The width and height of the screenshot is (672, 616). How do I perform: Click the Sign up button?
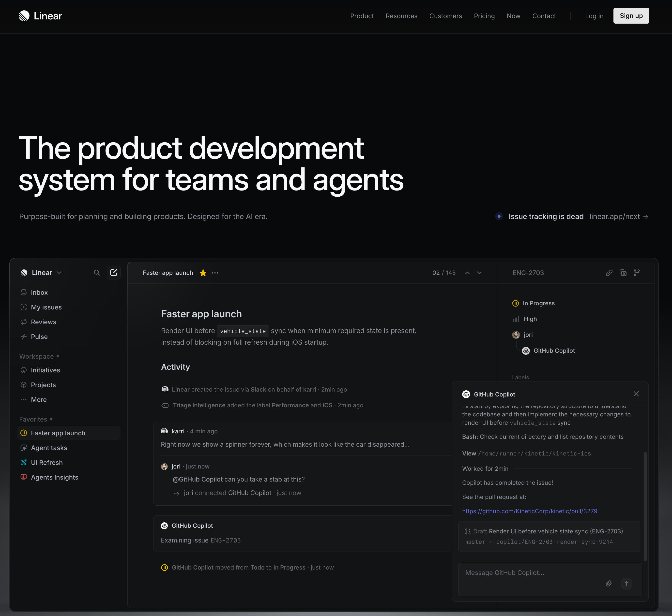[x=631, y=16]
